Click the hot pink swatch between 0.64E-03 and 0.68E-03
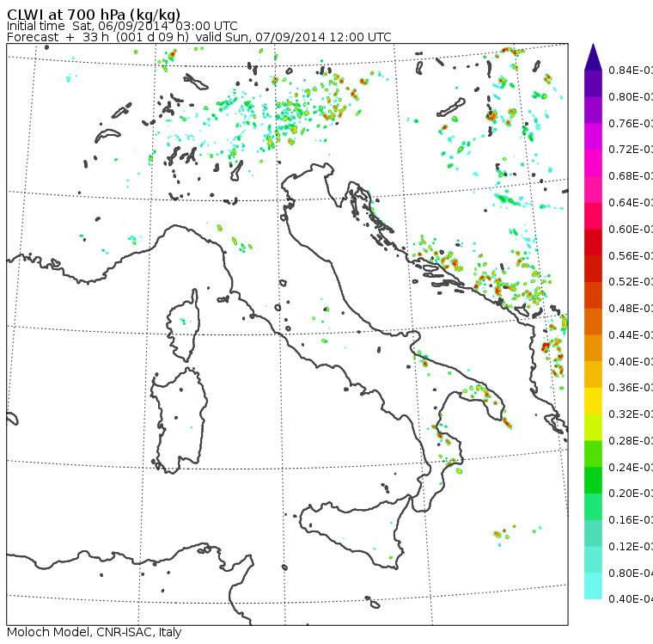 tap(593, 189)
